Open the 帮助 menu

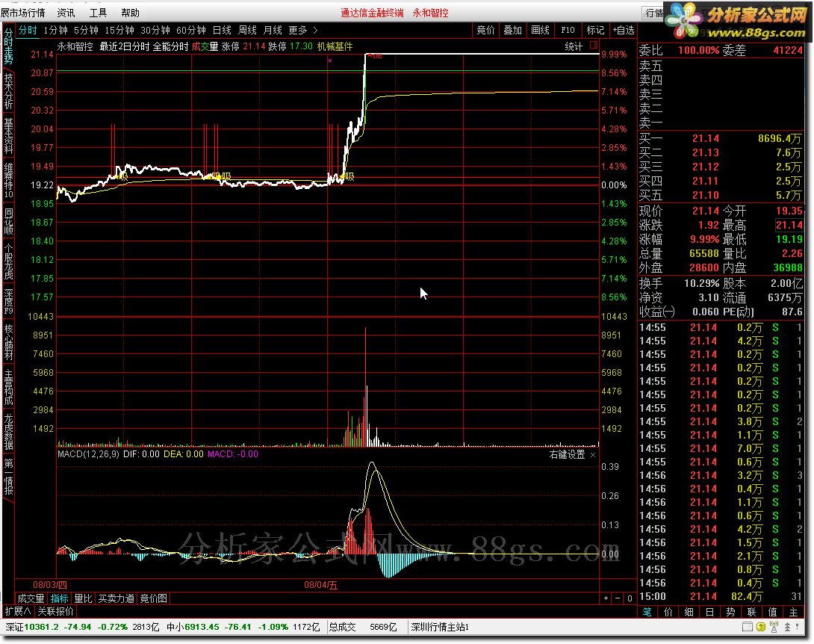[130, 13]
